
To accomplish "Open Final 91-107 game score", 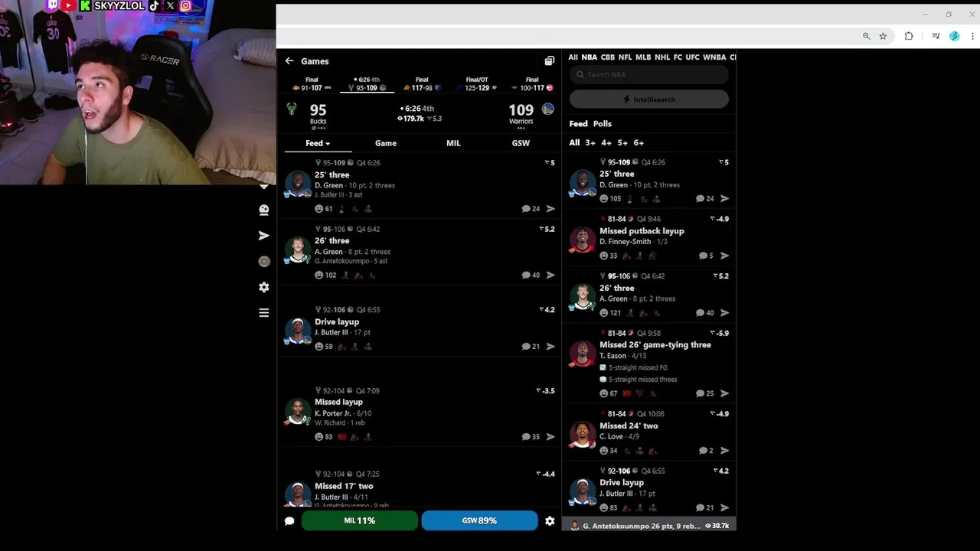I will [x=312, y=84].
